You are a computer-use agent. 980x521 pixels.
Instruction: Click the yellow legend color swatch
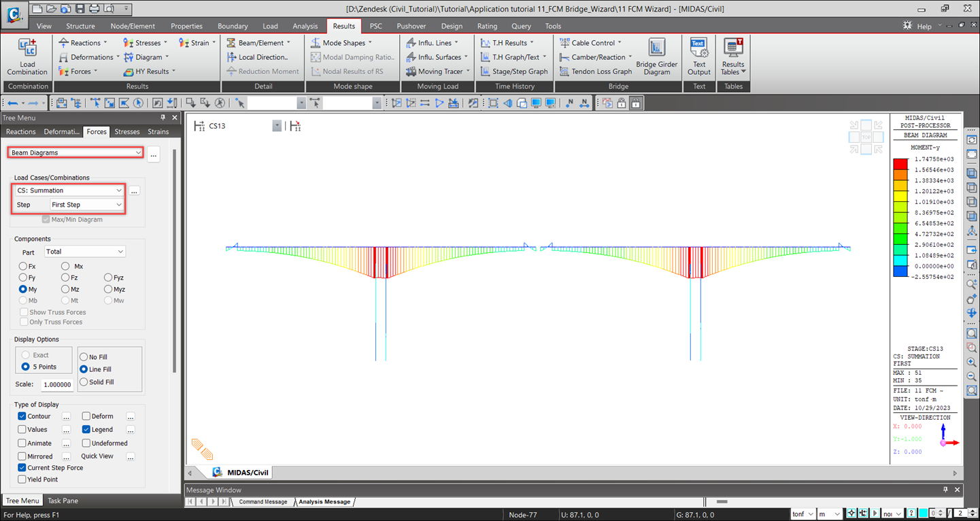900,197
